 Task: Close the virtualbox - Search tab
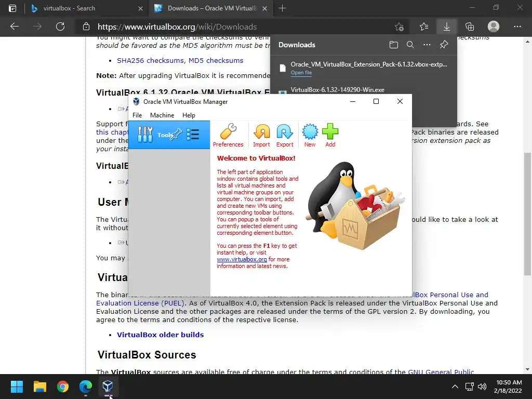[x=140, y=8]
